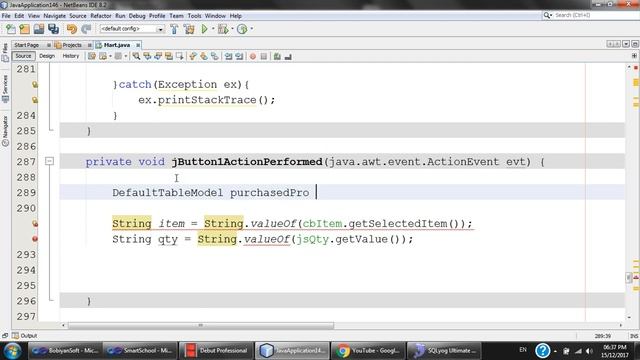Open the Debug Project dropdown arrow
This screenshot has width=640, height=360.
pyautogui.click(x=232, y=29)
